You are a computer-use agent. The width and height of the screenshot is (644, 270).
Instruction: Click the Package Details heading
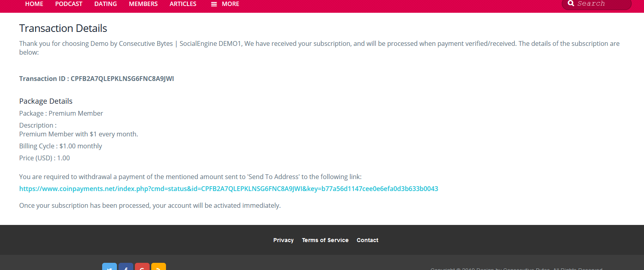[x=46, y=101]
